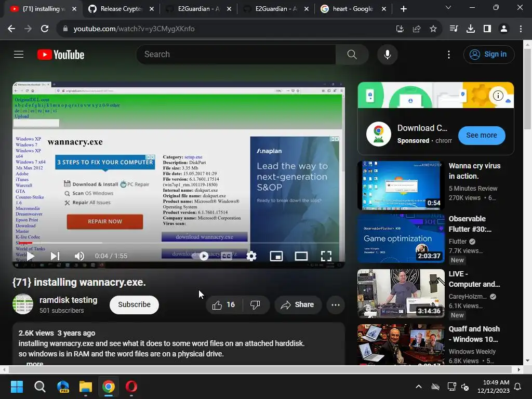
Task: Click the horizontal page scrollbar
Action: tap(260, 369)
